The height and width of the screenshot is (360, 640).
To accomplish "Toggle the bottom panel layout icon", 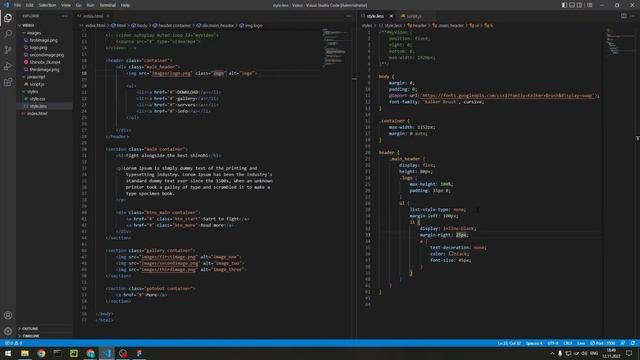I will (572, 5).
